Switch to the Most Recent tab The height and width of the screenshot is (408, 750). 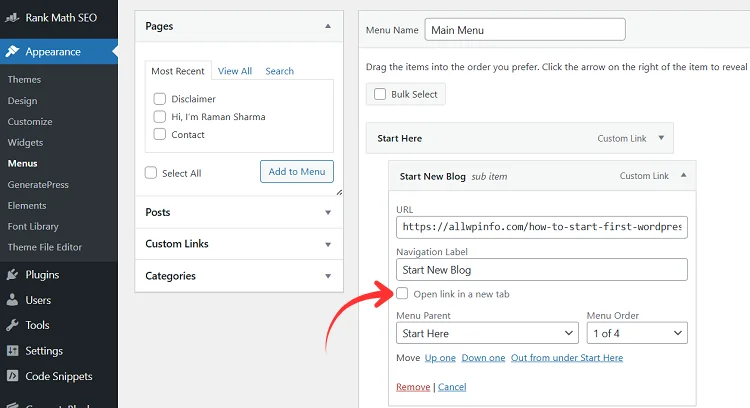pos(177,71)
